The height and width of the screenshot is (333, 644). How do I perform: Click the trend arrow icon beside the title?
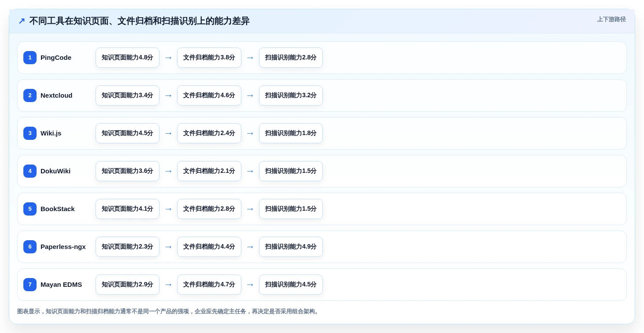[x=22, y=21]
